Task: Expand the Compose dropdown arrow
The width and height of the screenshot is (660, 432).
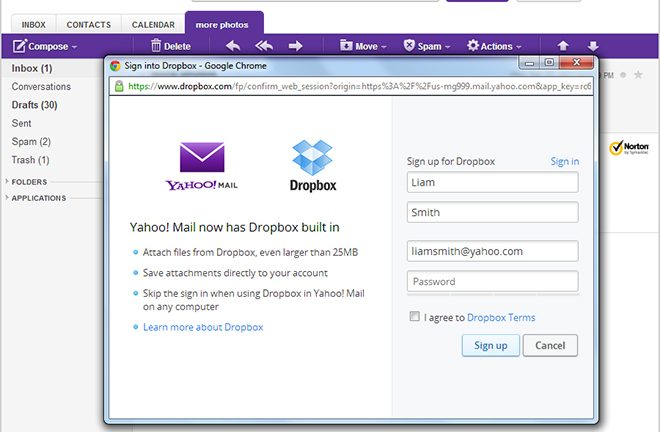Action: pos(75,47)
